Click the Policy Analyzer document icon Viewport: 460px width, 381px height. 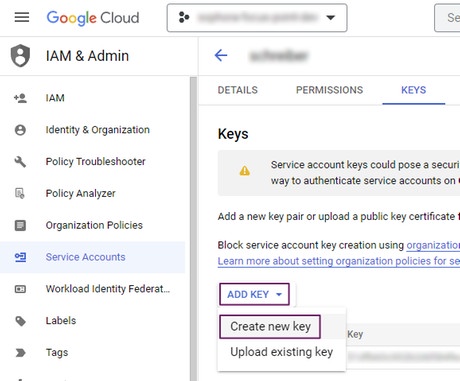tap(20, 193)
